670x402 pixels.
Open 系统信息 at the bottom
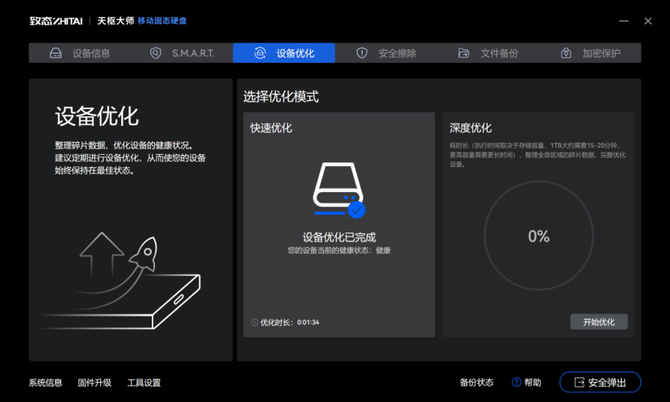pyautogui.click(x=45, y=383)
